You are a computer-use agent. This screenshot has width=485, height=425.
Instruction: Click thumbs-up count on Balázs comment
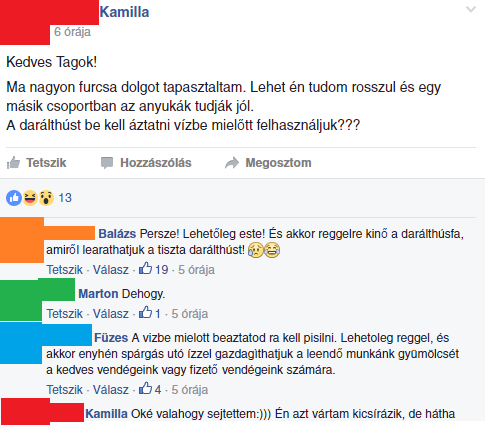coord(154,269)
